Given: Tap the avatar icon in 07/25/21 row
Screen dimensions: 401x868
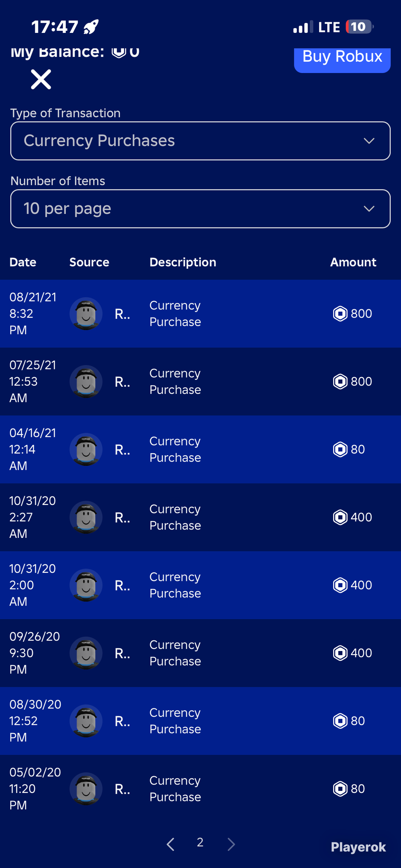Looking at the screenshot, I should (x=86, y=381).
